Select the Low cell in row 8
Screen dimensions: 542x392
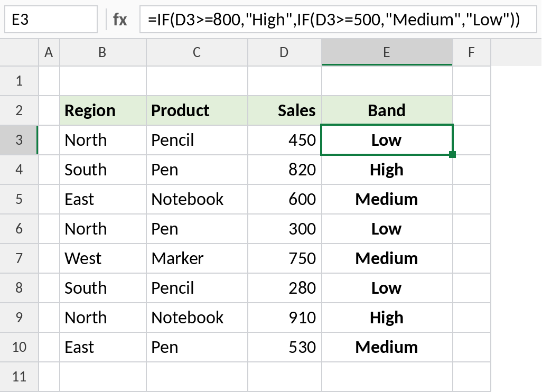pos(387,288)
